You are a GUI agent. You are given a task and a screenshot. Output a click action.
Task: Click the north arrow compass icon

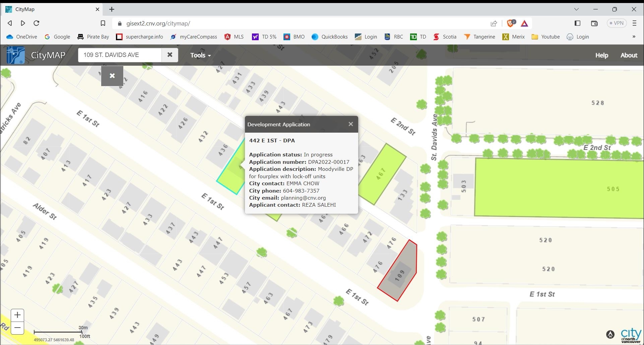[x=610, y=334]
